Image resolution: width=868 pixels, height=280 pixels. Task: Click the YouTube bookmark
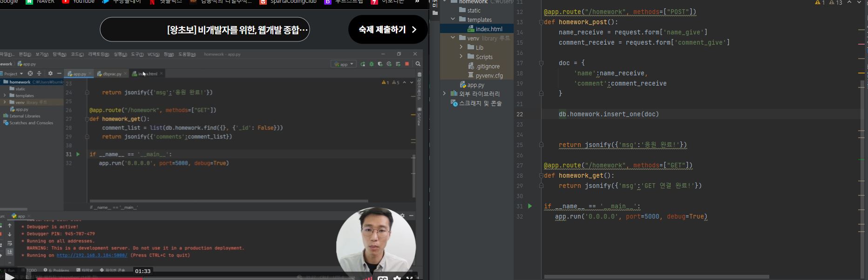click(78, 2)
